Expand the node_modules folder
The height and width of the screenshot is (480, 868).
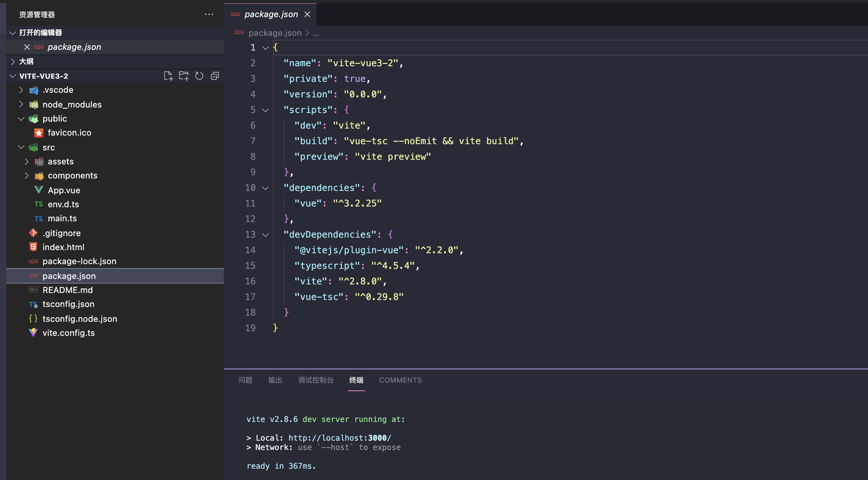(72, 105)
